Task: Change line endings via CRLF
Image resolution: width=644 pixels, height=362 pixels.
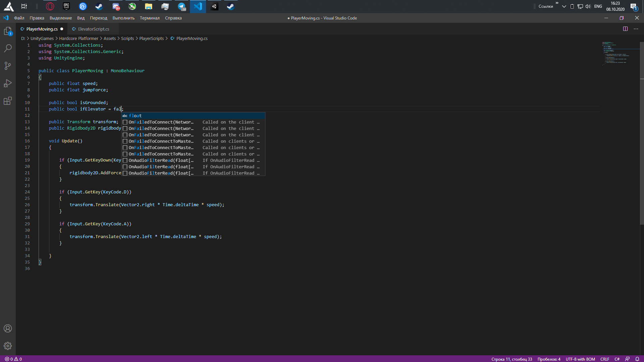Action: [604, 359]
